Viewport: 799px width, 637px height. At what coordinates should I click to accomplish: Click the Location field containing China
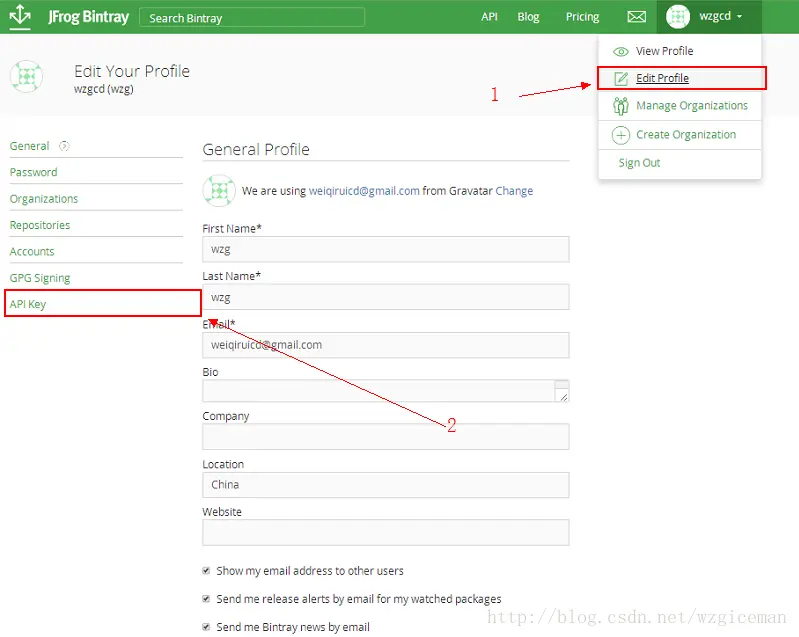point(386,485)
